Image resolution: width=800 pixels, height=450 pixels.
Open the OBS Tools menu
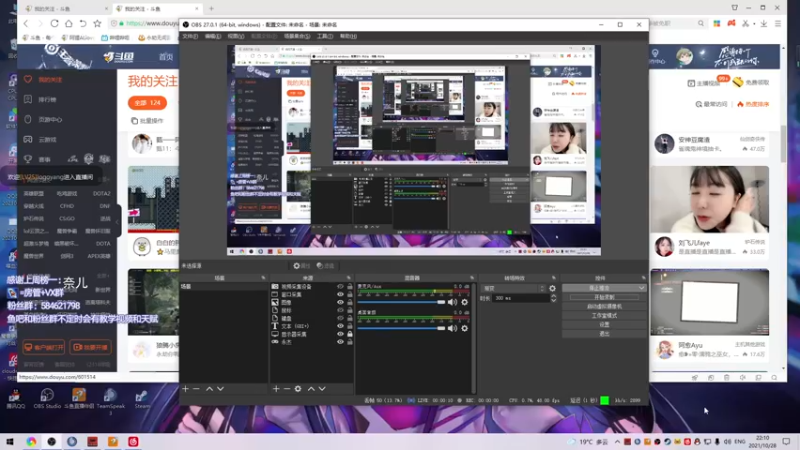(325, 36)
